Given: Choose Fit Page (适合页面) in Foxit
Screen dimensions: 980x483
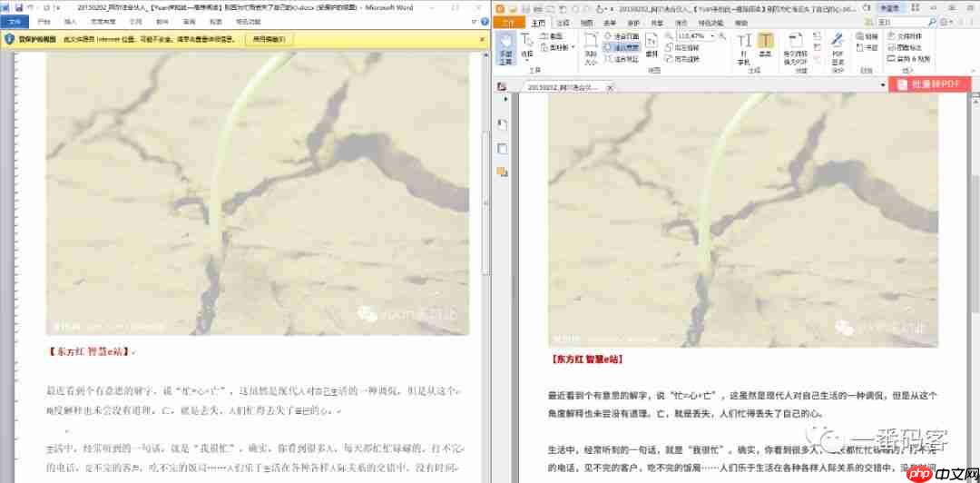Looking at the screenshot, I should (x=622, y=36).
